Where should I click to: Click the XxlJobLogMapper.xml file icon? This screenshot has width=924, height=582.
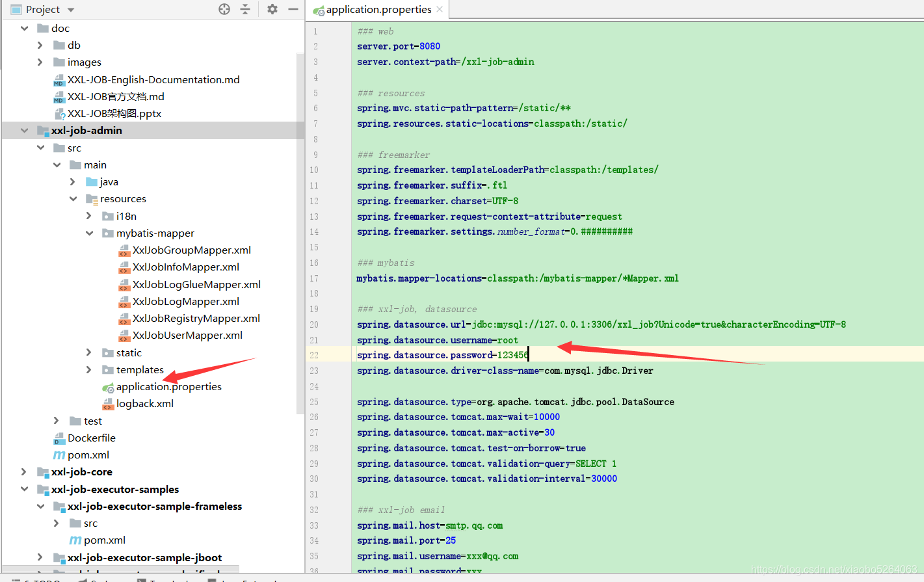tap(124, 302)
